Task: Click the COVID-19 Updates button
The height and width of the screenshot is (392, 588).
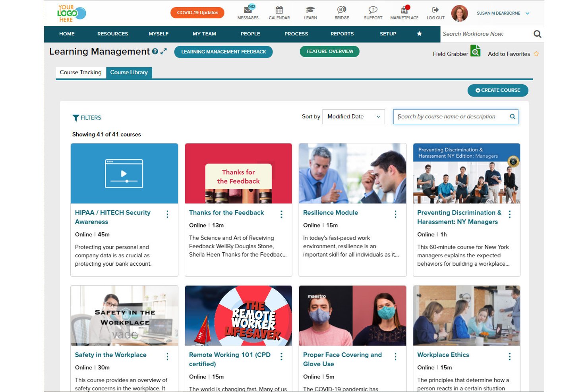Action: pos(197,13)
